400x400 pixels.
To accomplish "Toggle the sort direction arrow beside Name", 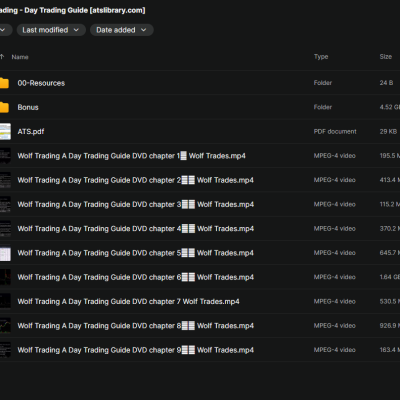I will pyautogui.click(x=2, y=57).
